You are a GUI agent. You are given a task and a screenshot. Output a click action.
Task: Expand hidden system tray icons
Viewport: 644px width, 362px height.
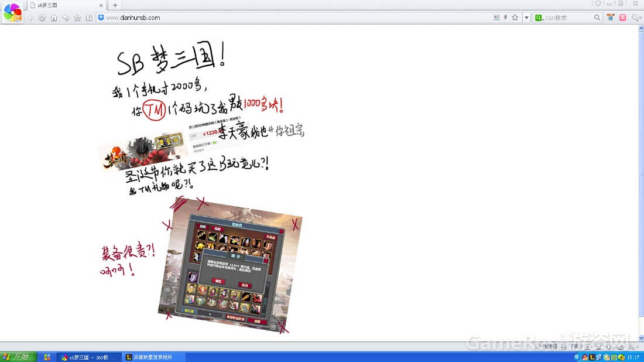[x=577, y=357]
